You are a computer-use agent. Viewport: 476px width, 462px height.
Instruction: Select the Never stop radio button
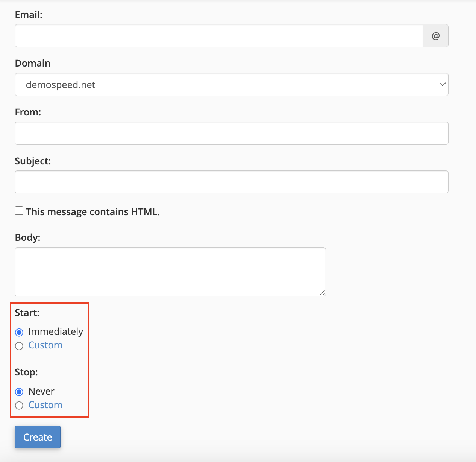pos(19,392)
